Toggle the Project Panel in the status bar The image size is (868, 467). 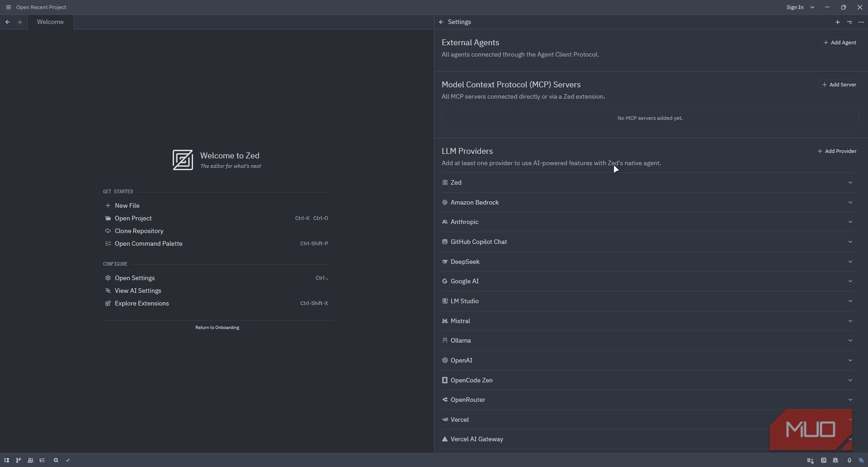tap(7, 460)
